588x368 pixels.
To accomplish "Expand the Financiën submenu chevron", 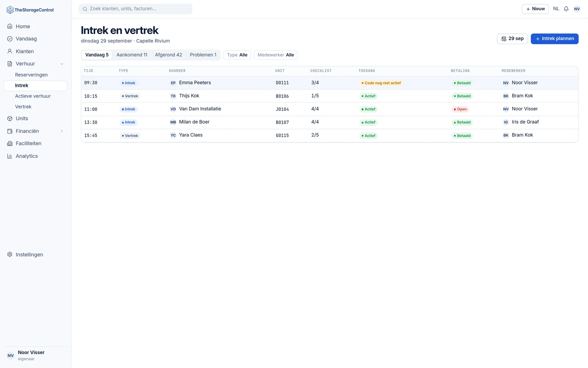I will (62, 131).
